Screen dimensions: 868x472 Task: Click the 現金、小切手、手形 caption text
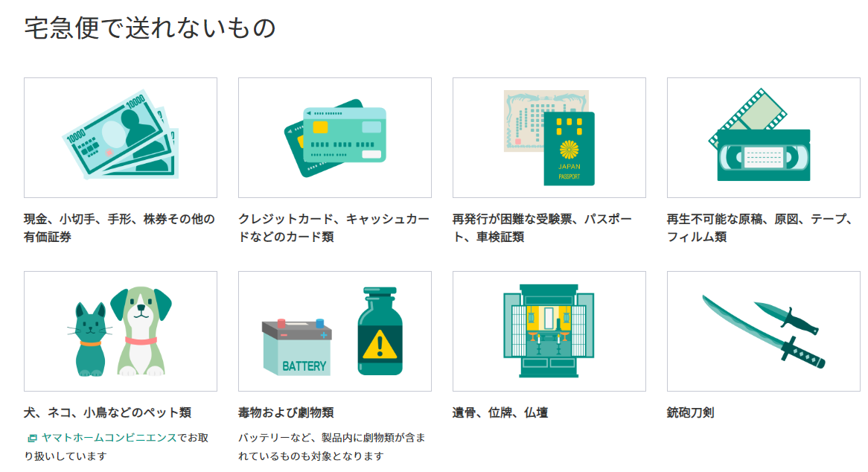[x=119, y=228]
